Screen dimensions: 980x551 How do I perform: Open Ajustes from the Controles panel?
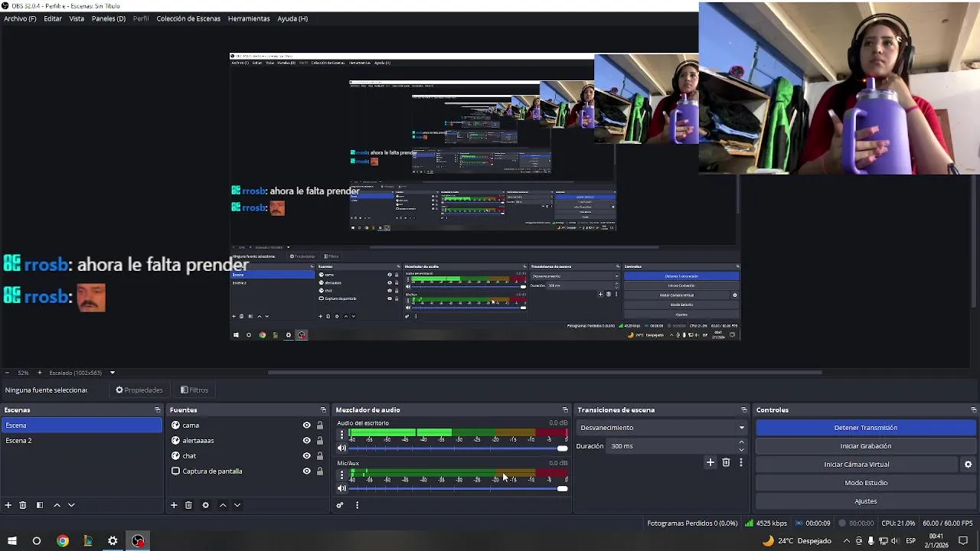[x=866, y=501]
